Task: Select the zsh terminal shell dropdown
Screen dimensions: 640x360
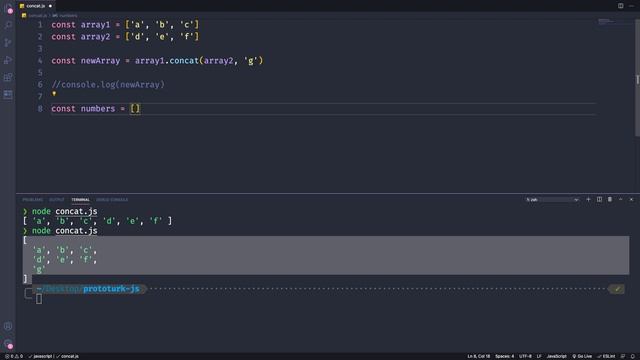Action: 552,200
